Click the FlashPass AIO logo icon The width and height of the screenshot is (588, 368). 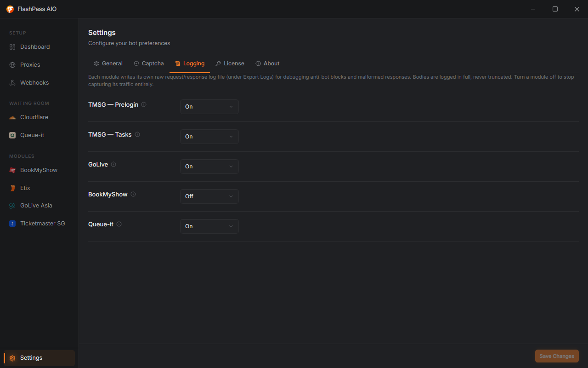click(10, 9)
